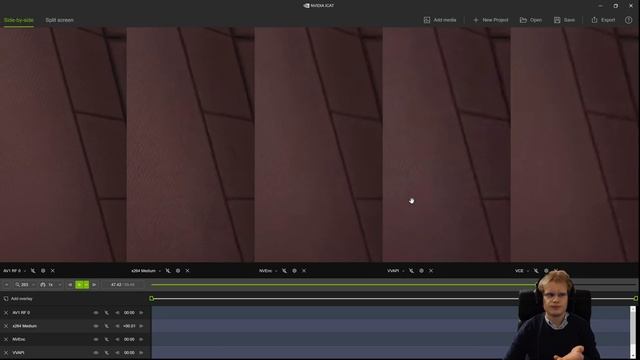Image resolution: width=640 pixels, height=360 pixels.
Task: Toggle visibility eye for x264 Medium track
Action: point(96,326)
